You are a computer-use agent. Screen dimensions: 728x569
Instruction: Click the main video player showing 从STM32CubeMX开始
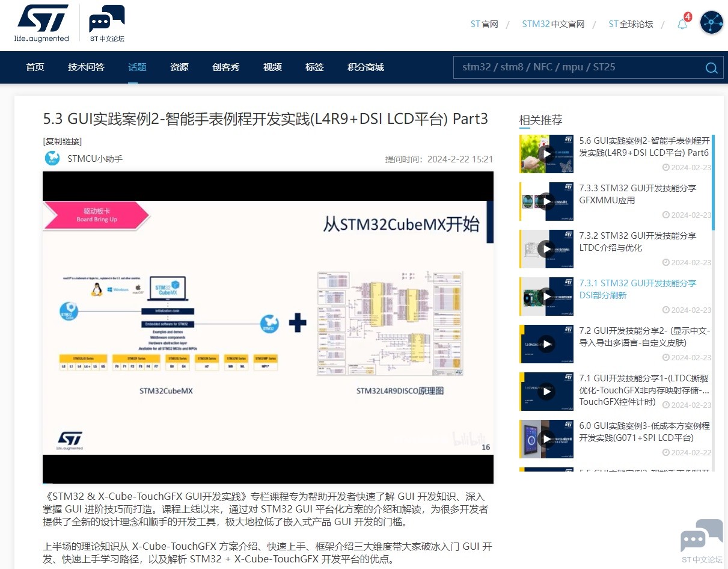pyautogui.click(x=268, y=327)
